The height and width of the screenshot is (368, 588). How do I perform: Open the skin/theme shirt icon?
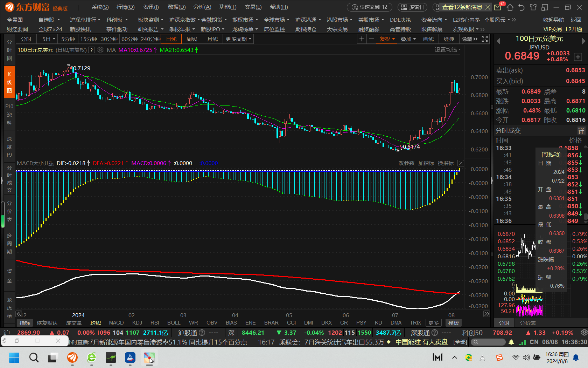[x=533, y=7]
